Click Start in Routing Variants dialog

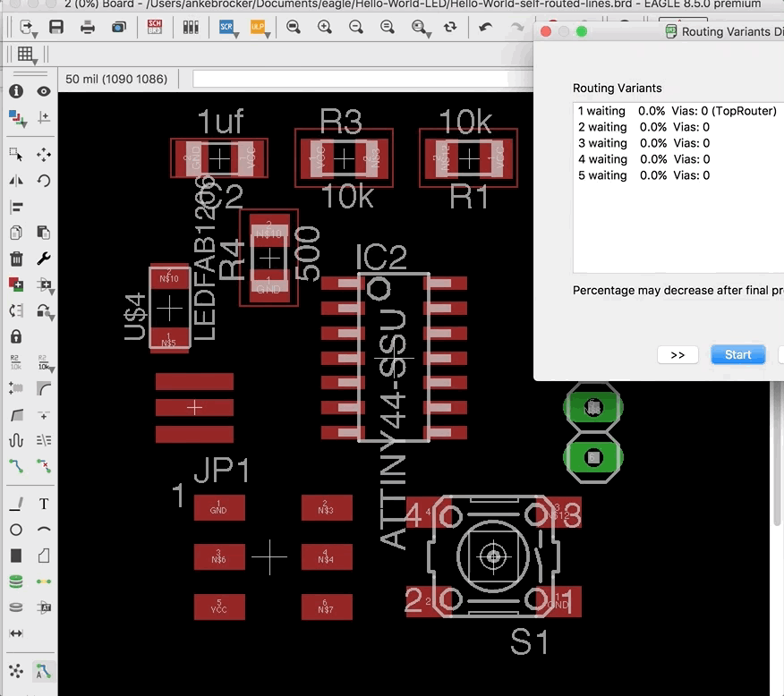pos(738,355)
